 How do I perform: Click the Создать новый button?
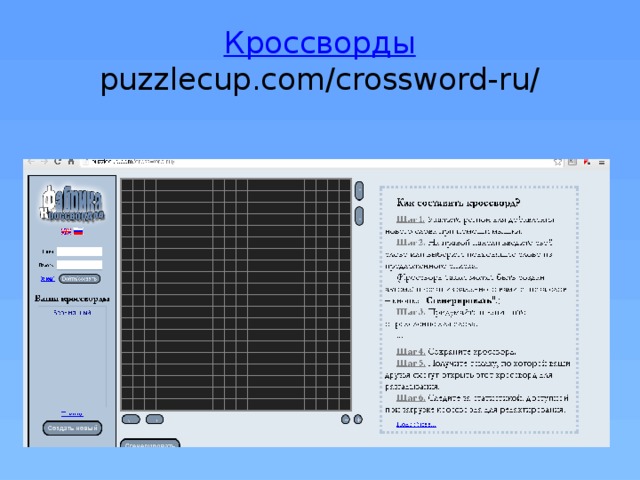72,428
